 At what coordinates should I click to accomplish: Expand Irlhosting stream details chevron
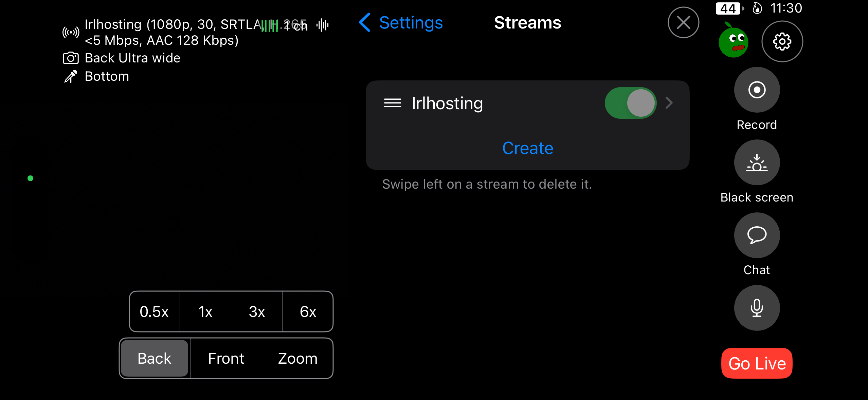(669, 103)
